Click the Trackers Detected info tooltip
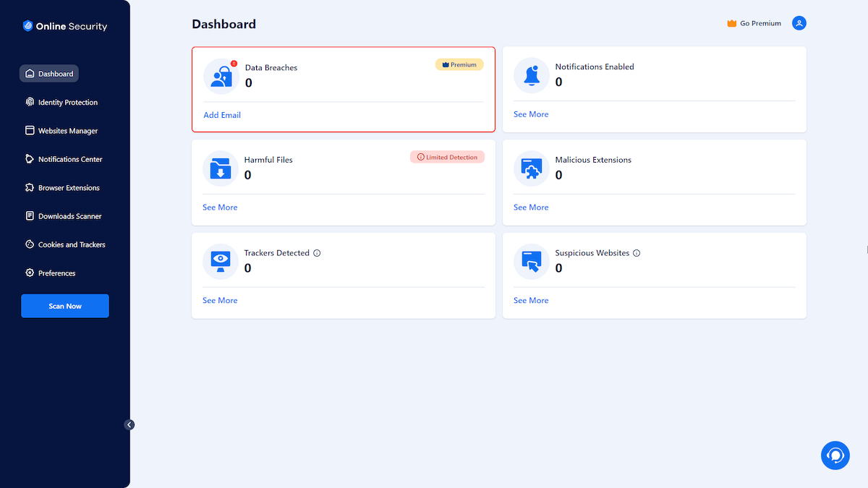 (317, 253)
